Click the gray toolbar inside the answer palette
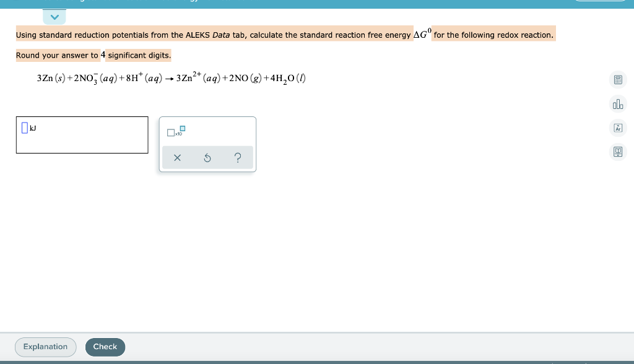This screenshot has height=364, width=634. 207,157
